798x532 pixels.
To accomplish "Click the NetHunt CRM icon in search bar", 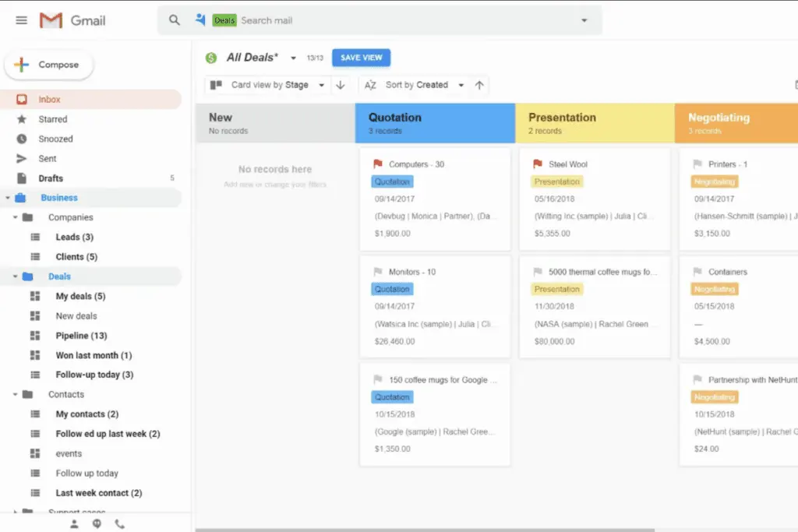I will click(x=200, y=19).
